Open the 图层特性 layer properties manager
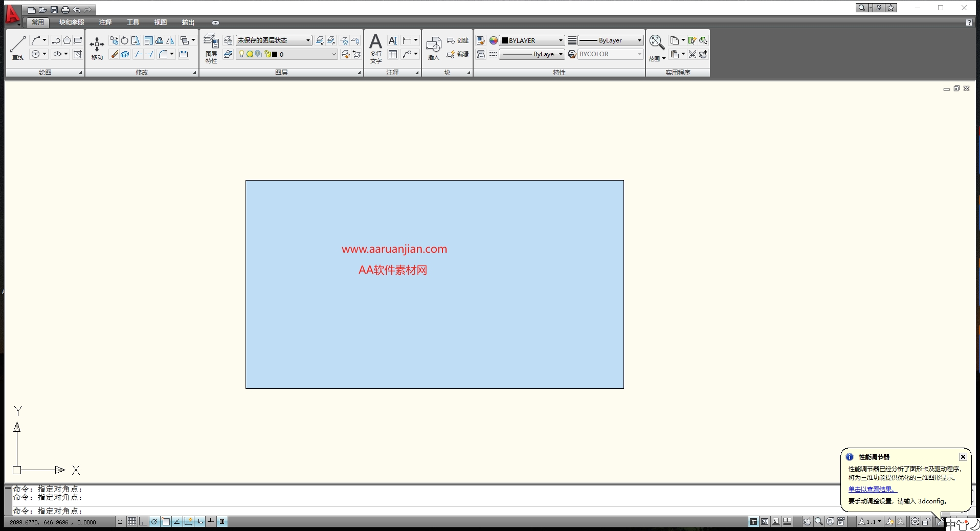 [210, 47]
